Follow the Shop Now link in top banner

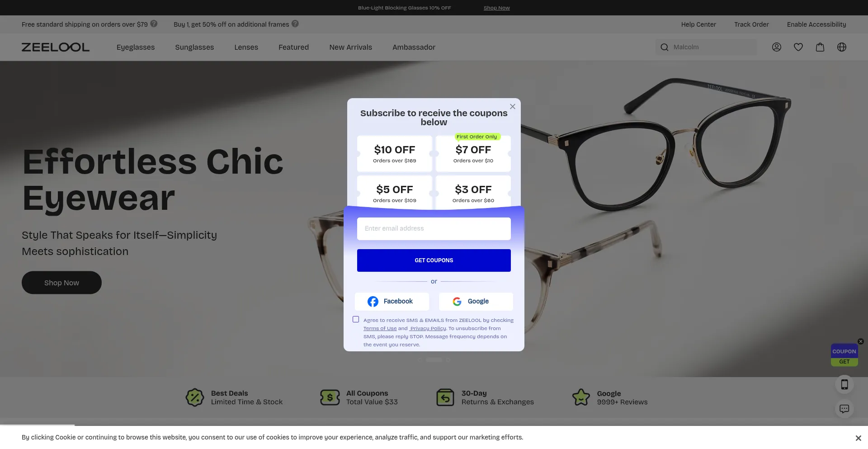coord(496,8)
